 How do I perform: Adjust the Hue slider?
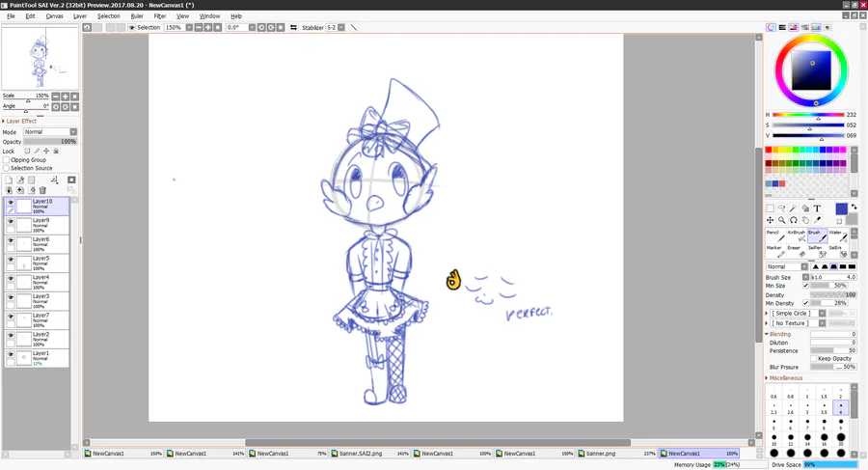tap(808, 115)
